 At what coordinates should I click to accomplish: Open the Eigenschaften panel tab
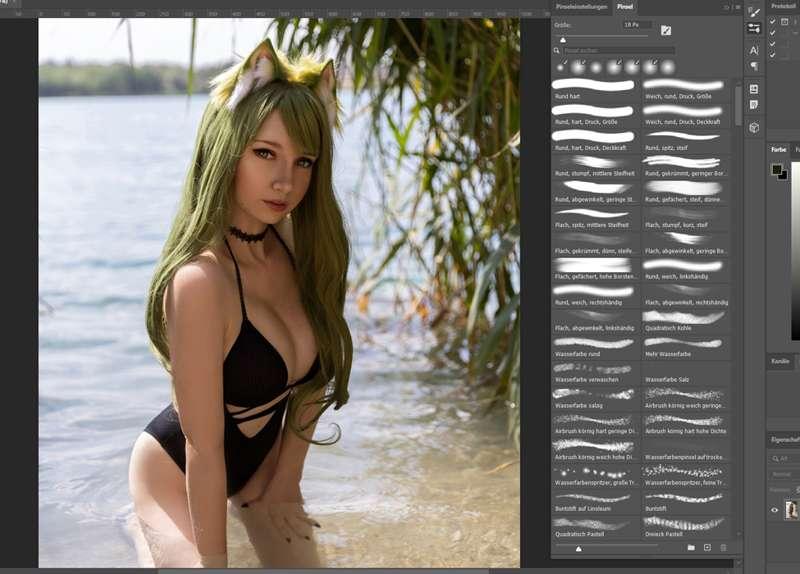pyautogui.click(x=785, y=439)
